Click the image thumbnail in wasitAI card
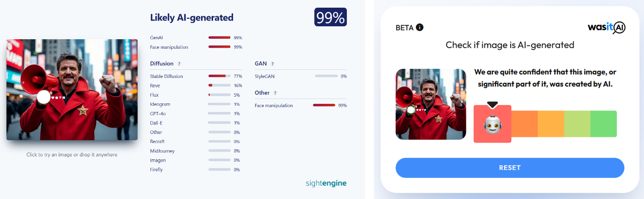This screenshot has width=644, height=199. [430, 104]
